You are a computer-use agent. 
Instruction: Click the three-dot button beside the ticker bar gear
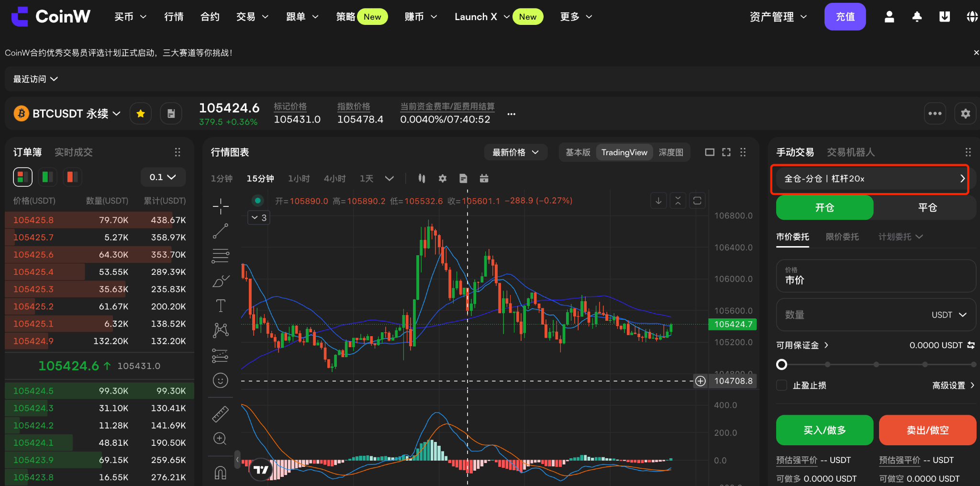point(935,113)
